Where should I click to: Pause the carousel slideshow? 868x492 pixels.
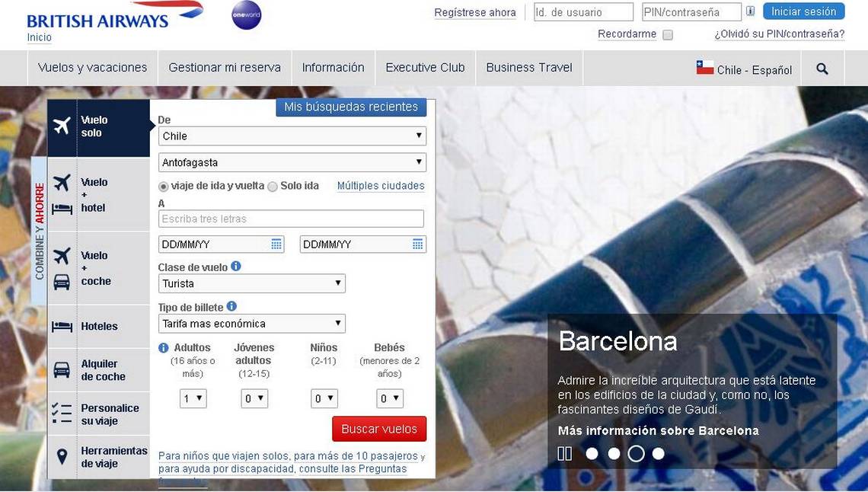tap(565, 454)
